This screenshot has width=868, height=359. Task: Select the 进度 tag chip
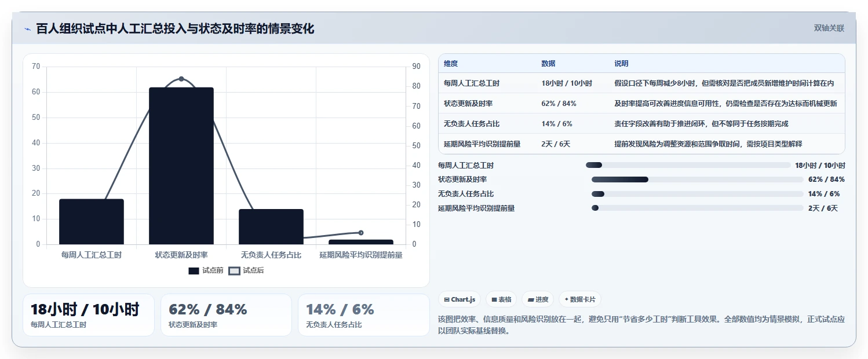click(538, 299)
